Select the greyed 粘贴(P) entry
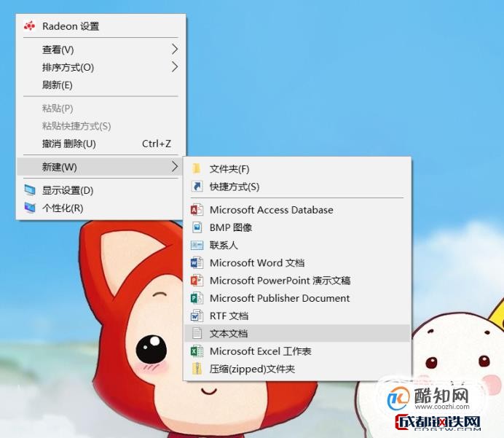 [101, 108]
